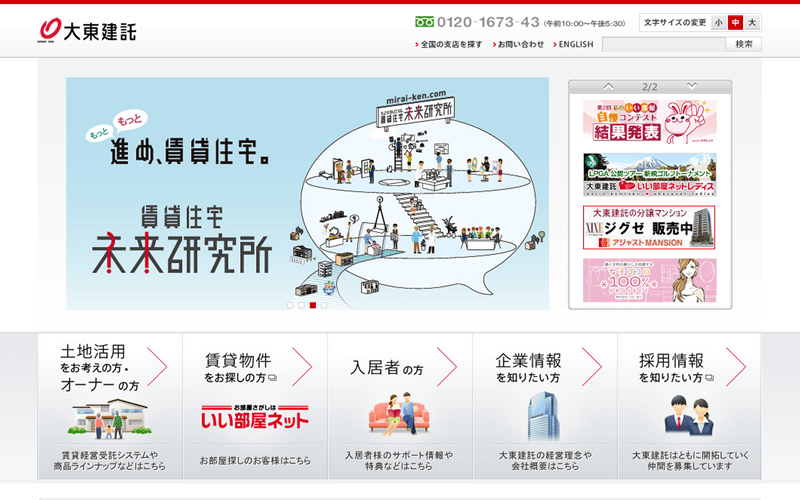Click the office building illustration

[x=543, y=416]
